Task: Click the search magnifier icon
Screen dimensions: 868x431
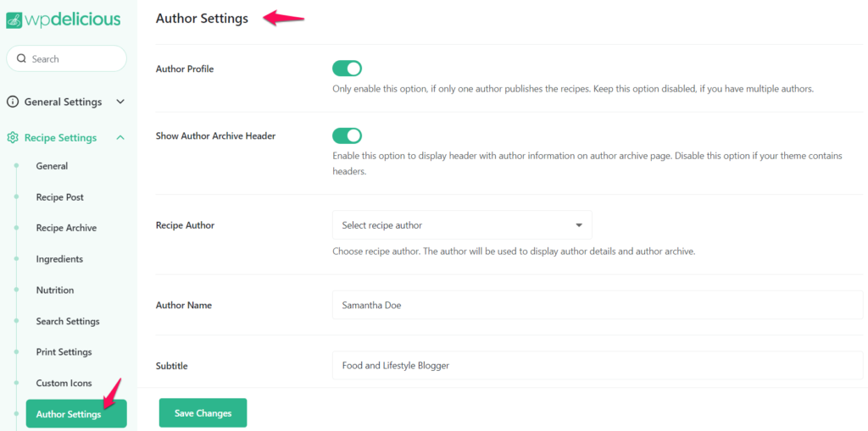Action: tap(21, 58)
